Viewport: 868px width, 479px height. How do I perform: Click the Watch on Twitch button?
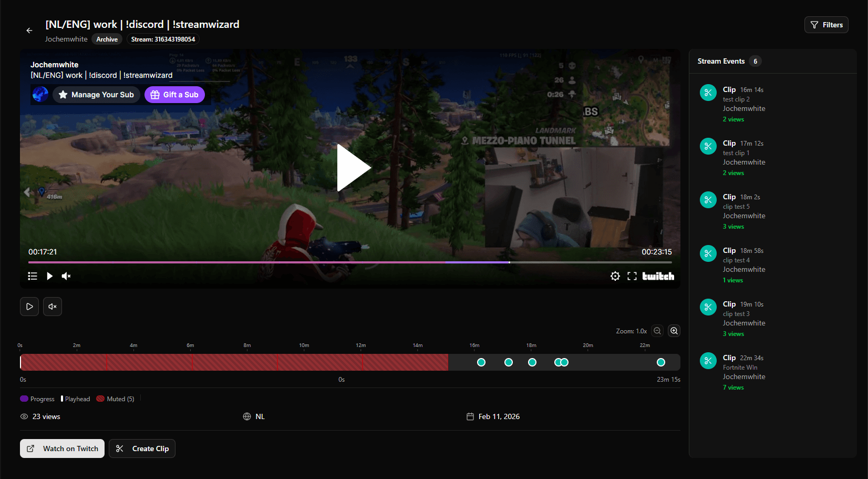point(61,449)
